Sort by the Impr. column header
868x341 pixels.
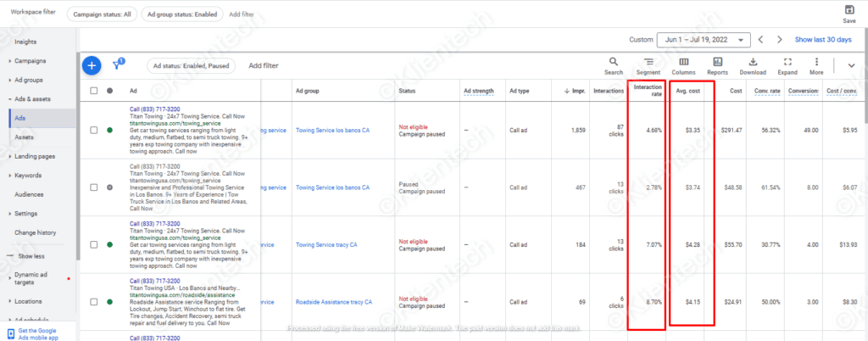tap(574, 91)
